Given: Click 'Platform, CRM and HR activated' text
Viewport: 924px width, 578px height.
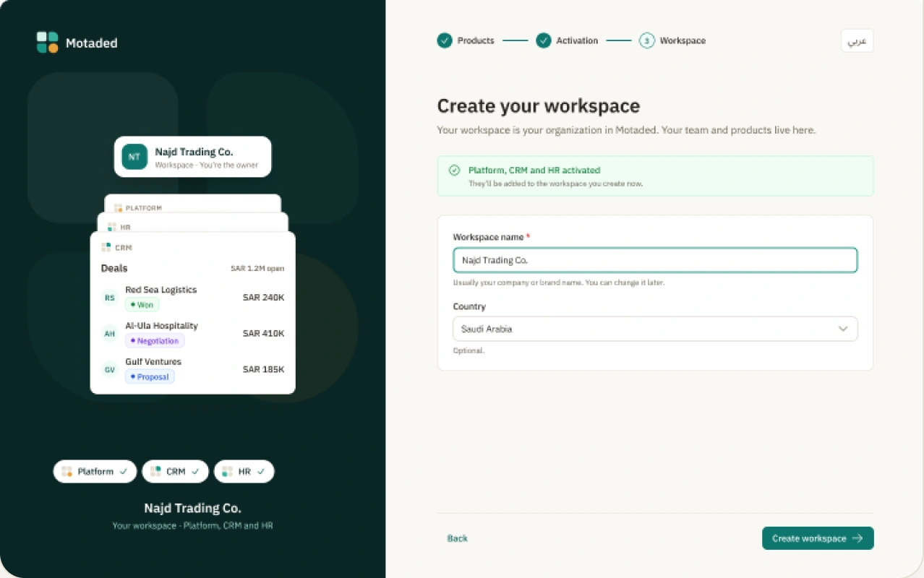Looking at the screenshot, I should (534, 171).
